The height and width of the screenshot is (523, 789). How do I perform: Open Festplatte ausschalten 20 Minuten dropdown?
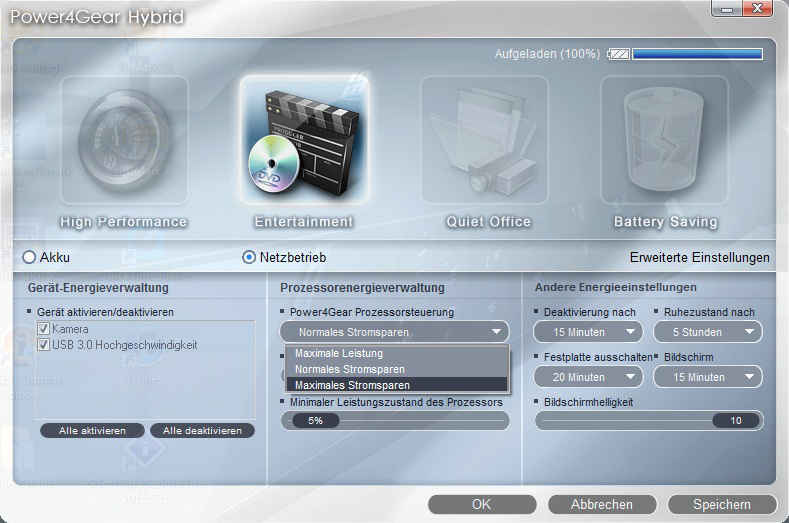pyautogui.click(x=588, y=377)
